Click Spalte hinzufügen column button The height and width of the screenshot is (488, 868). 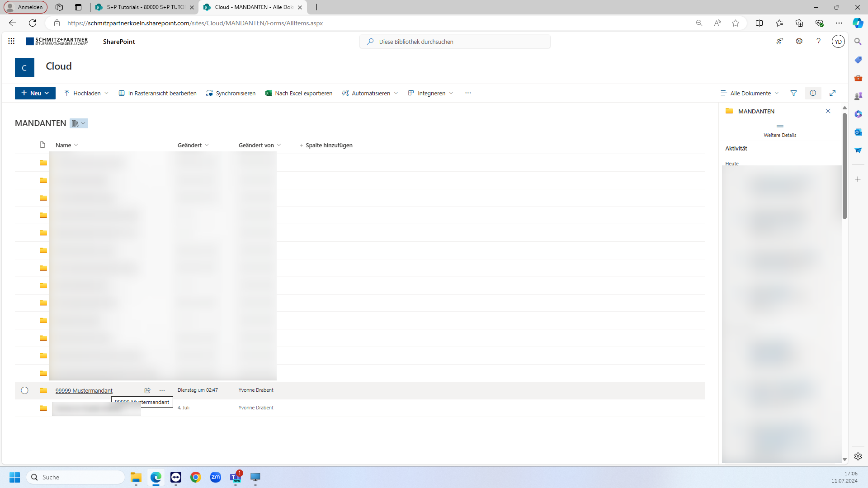tap(326, 145)
